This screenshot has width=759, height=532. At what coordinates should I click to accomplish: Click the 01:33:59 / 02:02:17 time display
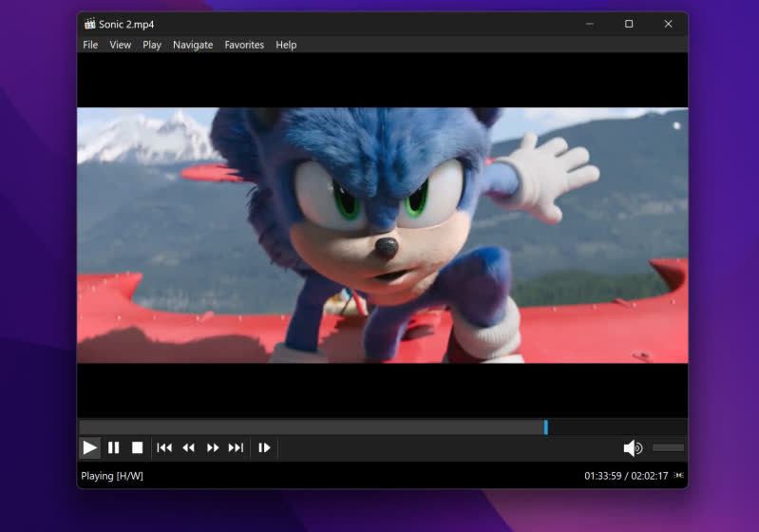click(626, 476)
